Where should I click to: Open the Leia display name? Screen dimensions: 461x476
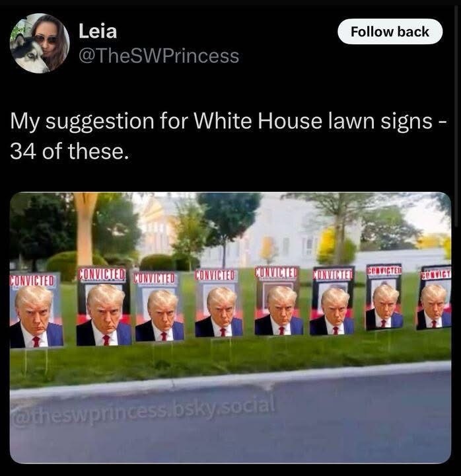coord(98,31)
